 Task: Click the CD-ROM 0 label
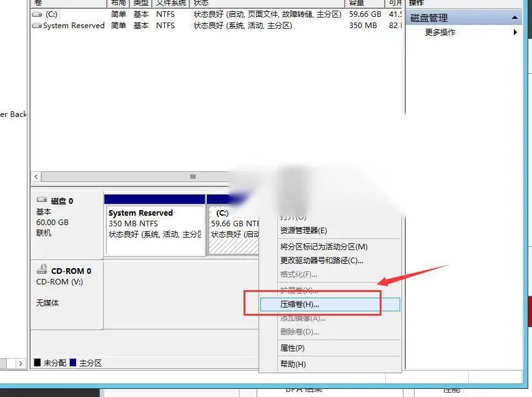pyautogui.click(x=71, y=271)
